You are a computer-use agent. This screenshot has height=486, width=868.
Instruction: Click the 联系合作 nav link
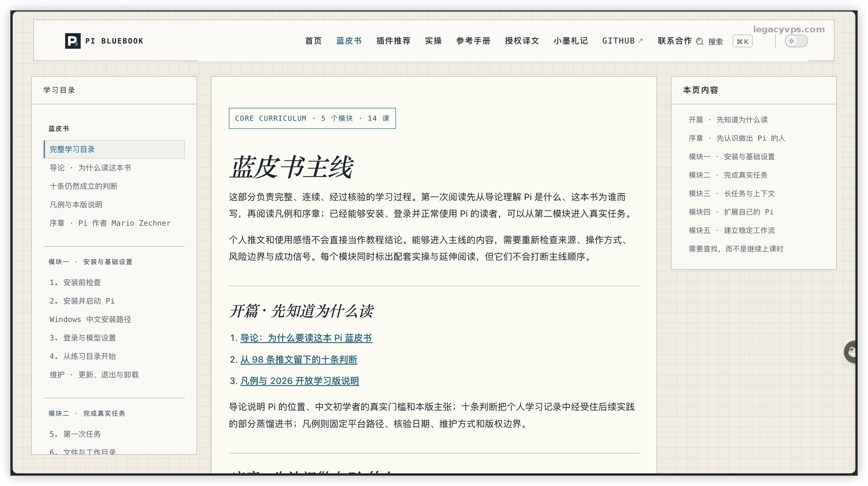tap(675, 41)
